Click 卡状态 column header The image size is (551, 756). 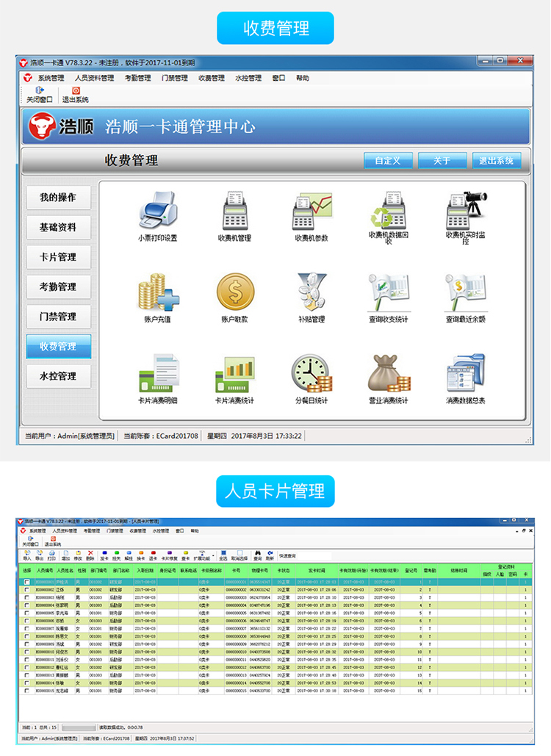[x=284, y=570]
